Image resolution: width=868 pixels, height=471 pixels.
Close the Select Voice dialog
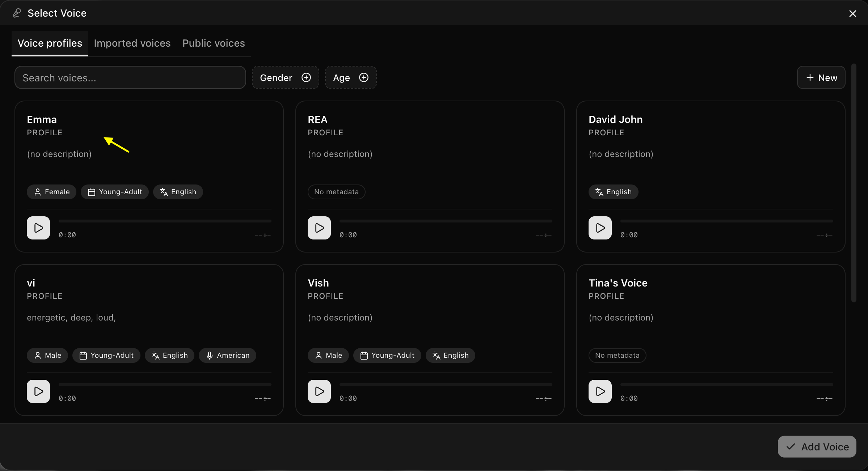(853, 13)
